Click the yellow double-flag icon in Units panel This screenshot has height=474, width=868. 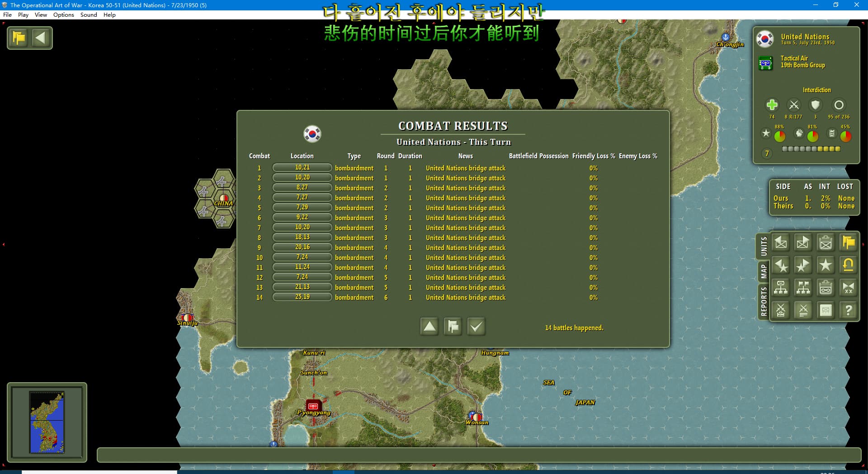(848, 243)
